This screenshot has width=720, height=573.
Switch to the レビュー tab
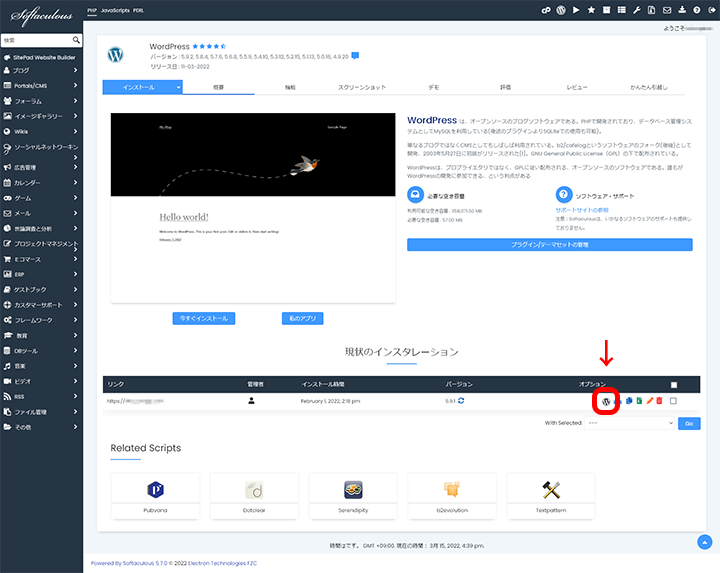577,87
